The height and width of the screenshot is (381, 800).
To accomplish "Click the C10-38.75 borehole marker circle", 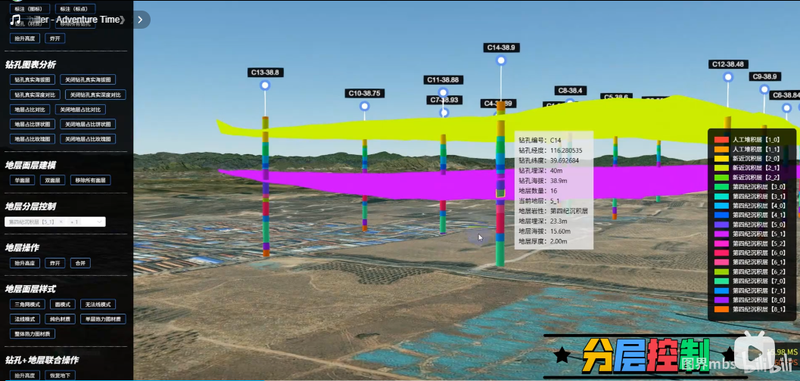I will point(364,106).
